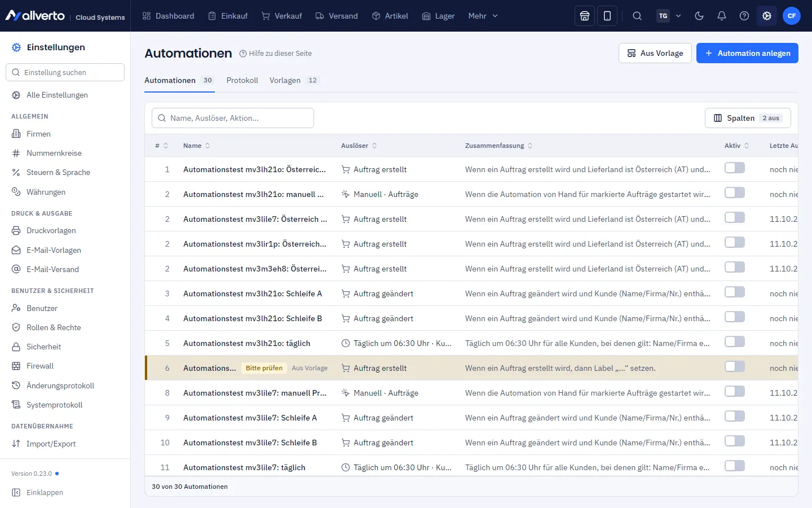This screenshot has height=508, width=812.
Task: Open Firmen in sidebar
Action: coord(65,134)
